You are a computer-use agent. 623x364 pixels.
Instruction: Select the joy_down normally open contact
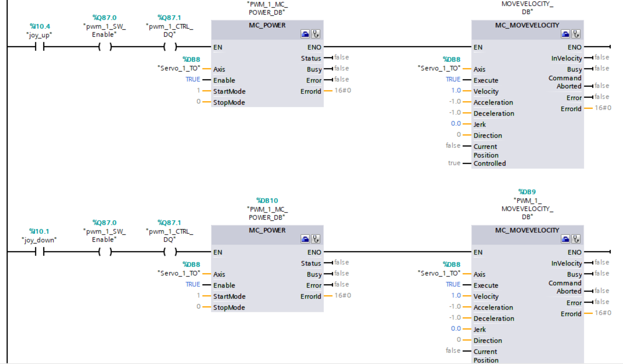(x=40, y=251)
